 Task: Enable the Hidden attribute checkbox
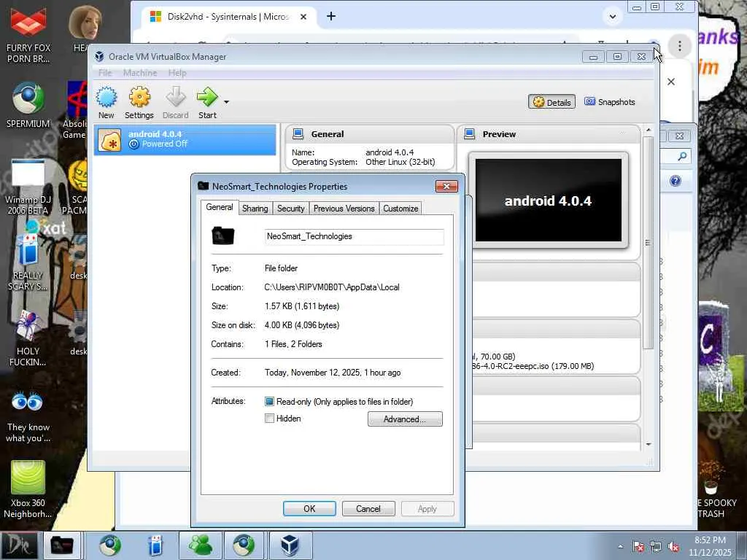point(269,419)
